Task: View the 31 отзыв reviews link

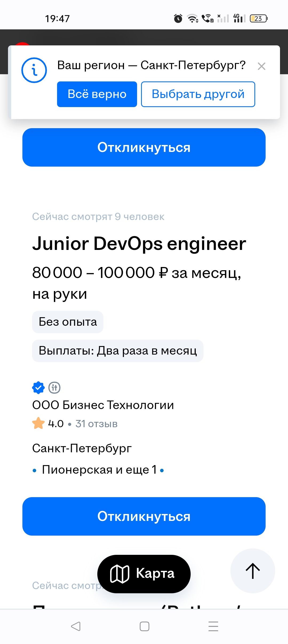Action: point(97,424)
